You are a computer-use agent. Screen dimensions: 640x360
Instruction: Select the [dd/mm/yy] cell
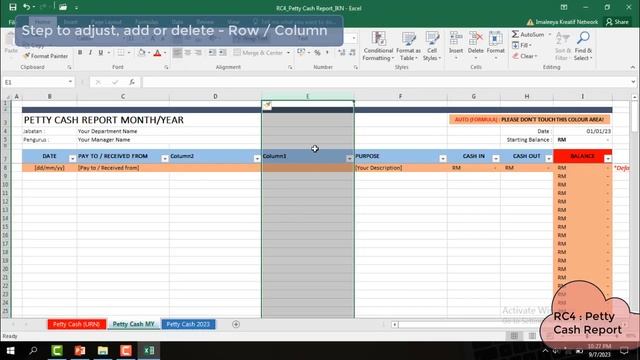point(49,168)
